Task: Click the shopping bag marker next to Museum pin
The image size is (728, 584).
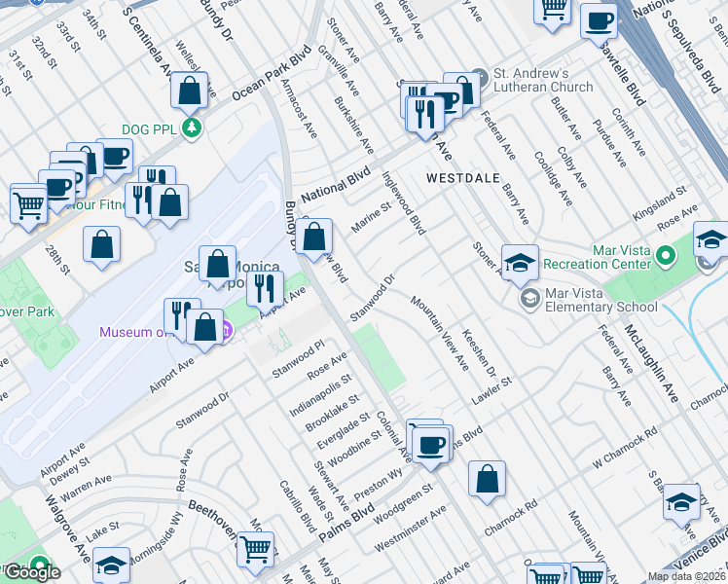Action: click(204, 328)
